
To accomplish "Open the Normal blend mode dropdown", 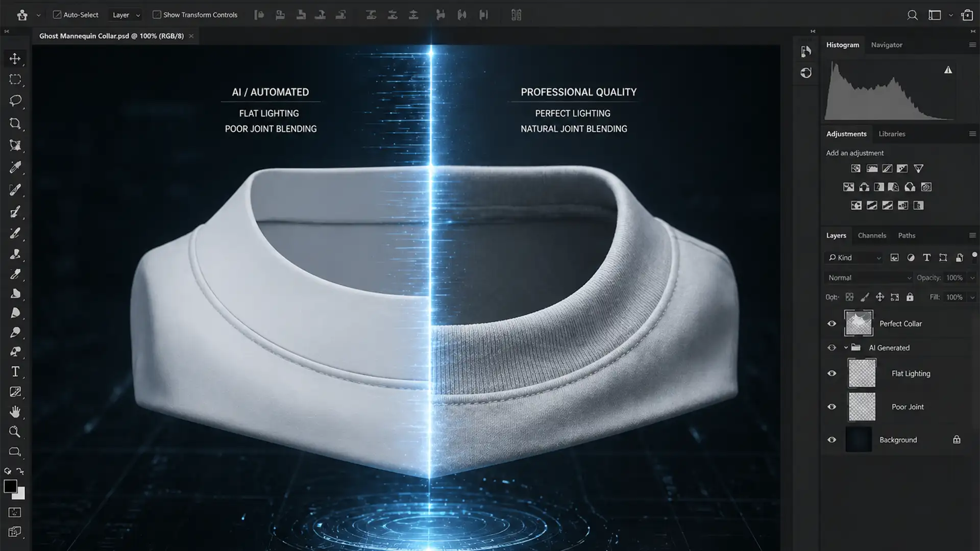I will click(868, 277).
